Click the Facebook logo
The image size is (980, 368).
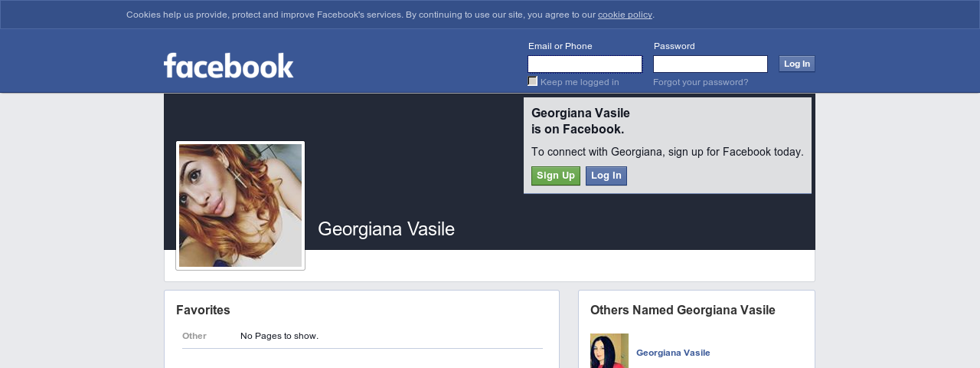click(228, 65)
